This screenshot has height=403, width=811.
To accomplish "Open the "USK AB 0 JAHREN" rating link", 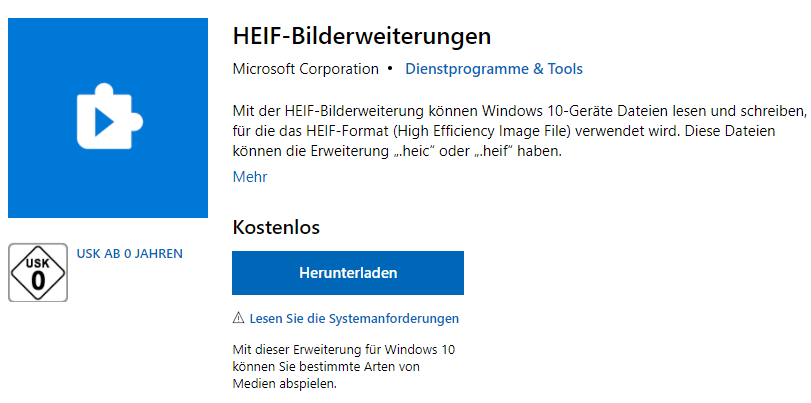I will 129,254.
